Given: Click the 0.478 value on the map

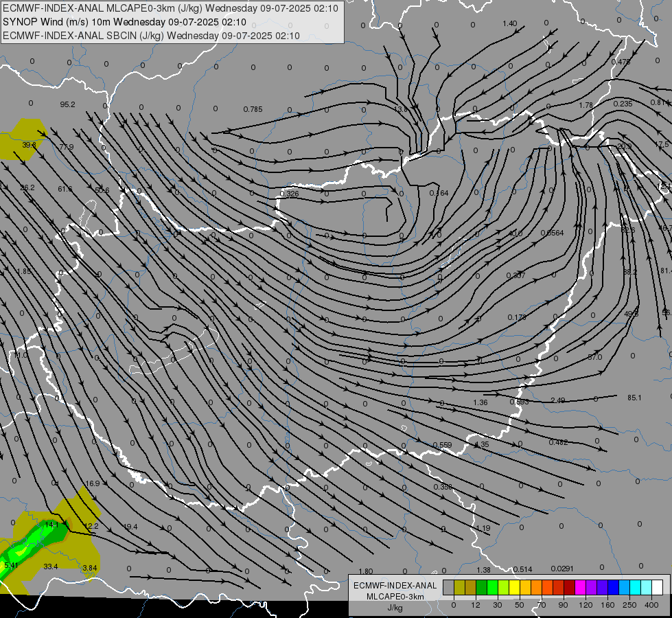Looking at the screenshot, I should pyautogui.click(x=621, y=62).
